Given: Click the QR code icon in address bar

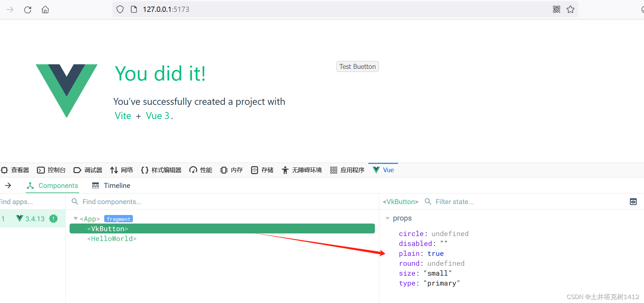Looking at the screenshot, I should 556,9.
